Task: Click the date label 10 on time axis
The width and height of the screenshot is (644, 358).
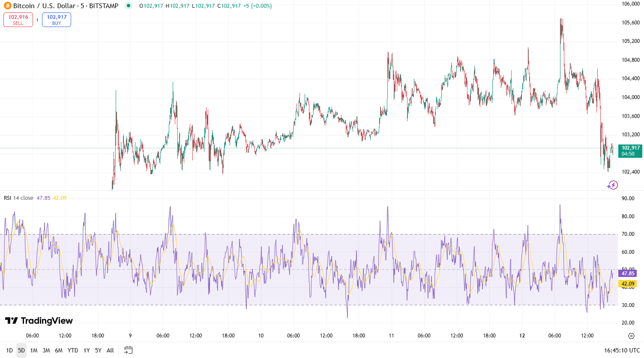Action: pyautogui.click(x=261, y=336)
